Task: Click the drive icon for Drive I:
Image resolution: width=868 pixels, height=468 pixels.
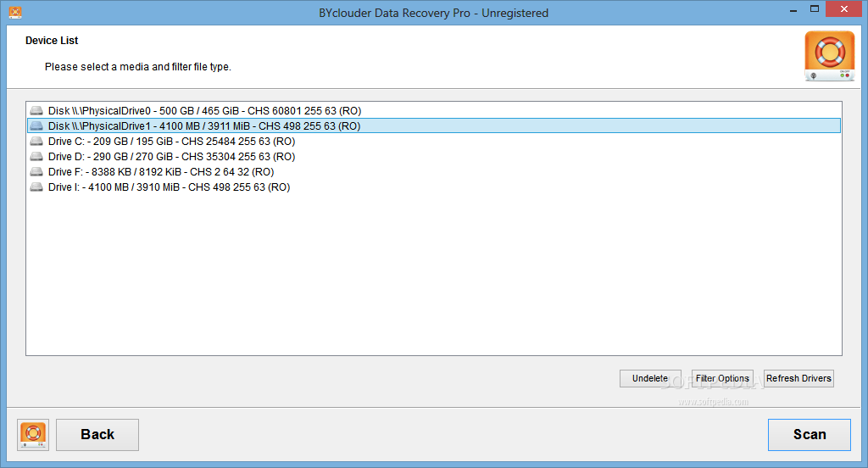Action: (x=36, y=187)
